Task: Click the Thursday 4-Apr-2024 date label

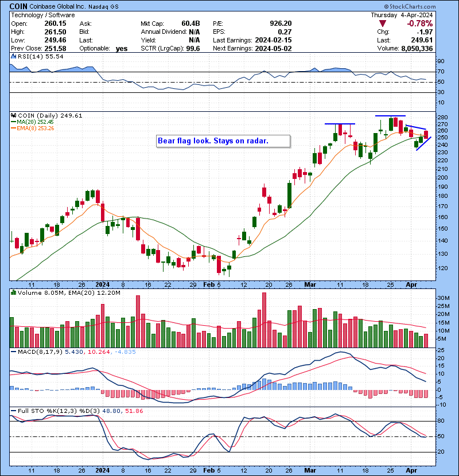Action: (x=402, y=15)
